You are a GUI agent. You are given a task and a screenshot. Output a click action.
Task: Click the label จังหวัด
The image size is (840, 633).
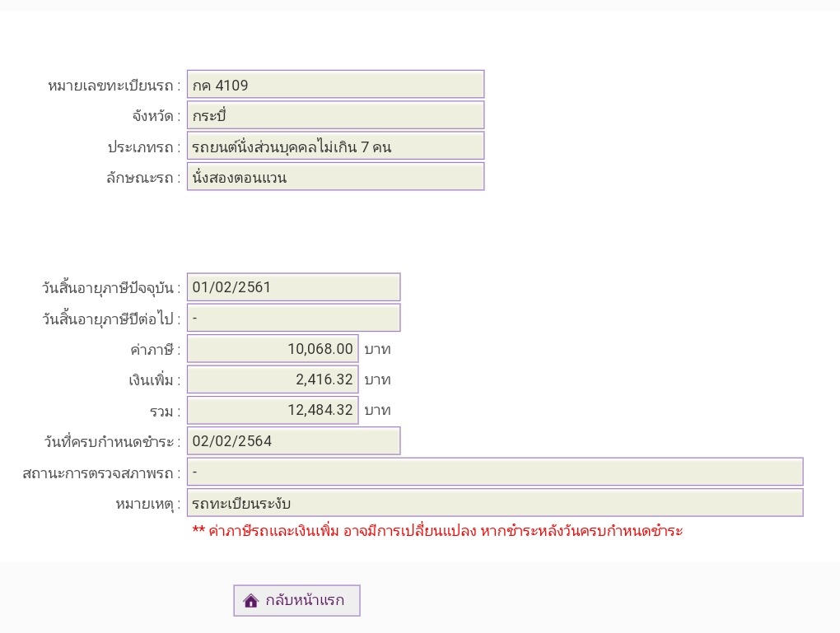click(x=156, y=116)
